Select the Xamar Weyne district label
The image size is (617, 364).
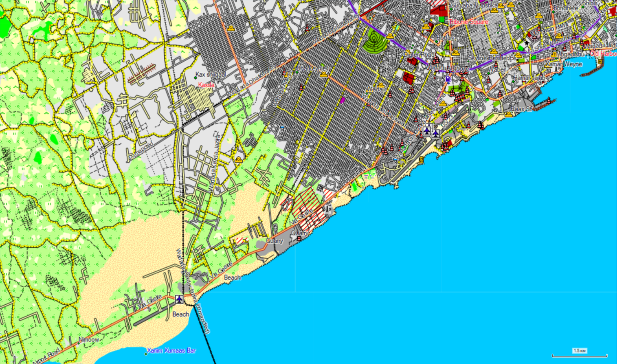point(563,64)
